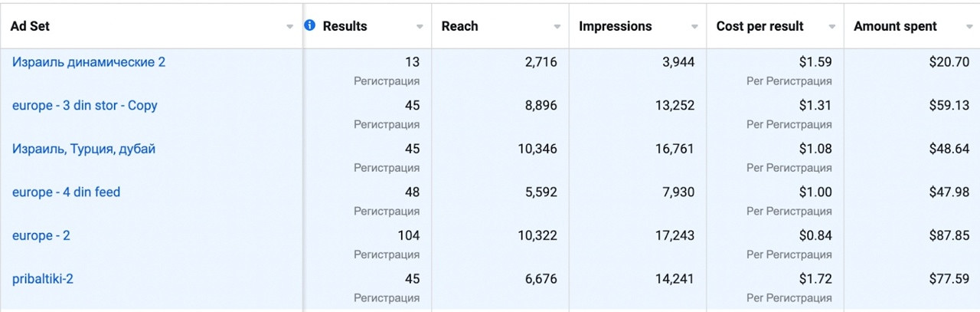Open the Cost per result dropdown arrow

(x=831, y=27)
